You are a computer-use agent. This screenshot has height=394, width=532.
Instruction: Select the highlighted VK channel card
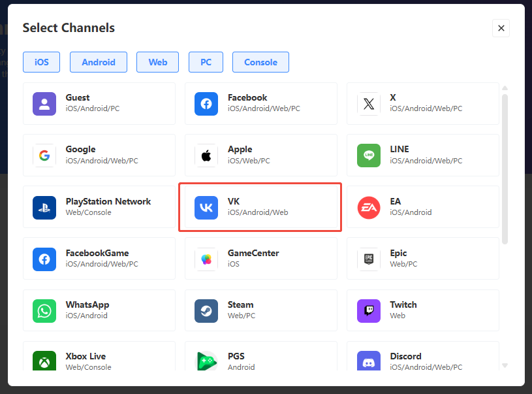(x=260, y=207)
